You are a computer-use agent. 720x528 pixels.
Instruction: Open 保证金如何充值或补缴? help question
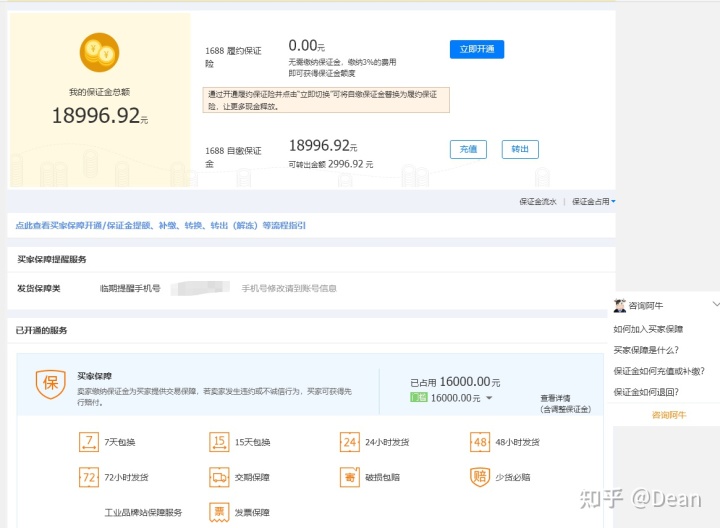[658, 371]
